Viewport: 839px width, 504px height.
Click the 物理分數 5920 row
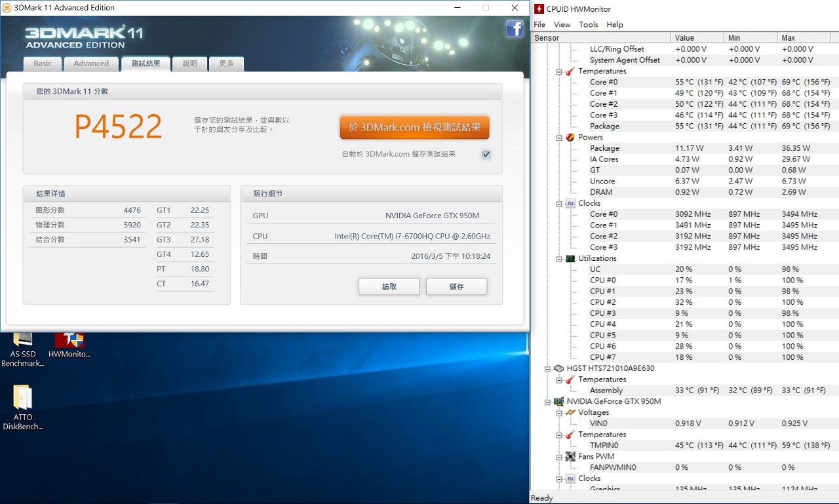click(88, 225)
